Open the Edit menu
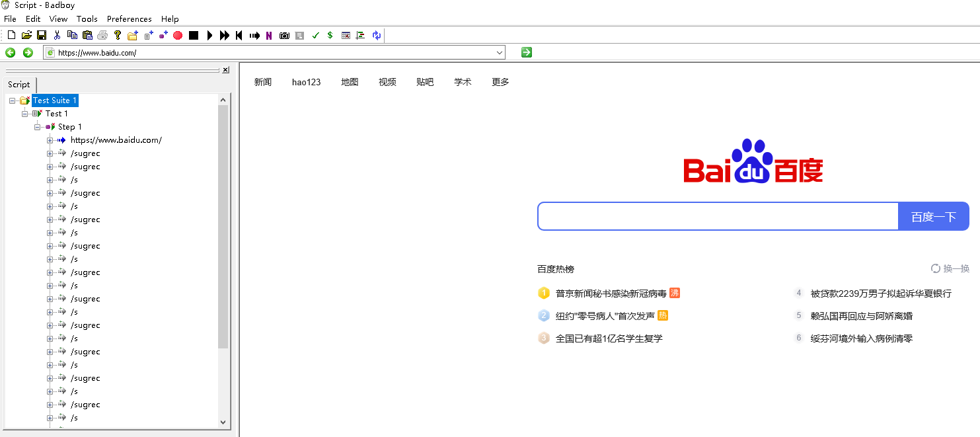Image resolution: width=980 pixels, height=437 pixels. [x=33, y=19]
